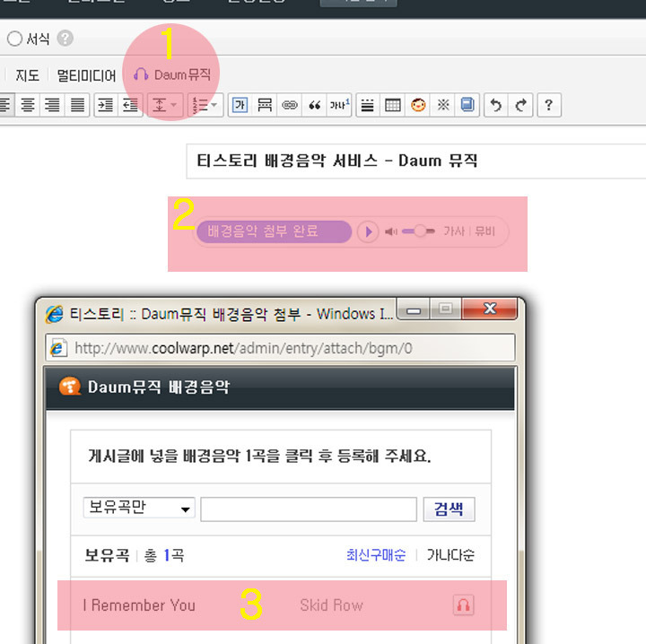Insert a table
The width and height of the screenshot is (646, 644).
393,105
